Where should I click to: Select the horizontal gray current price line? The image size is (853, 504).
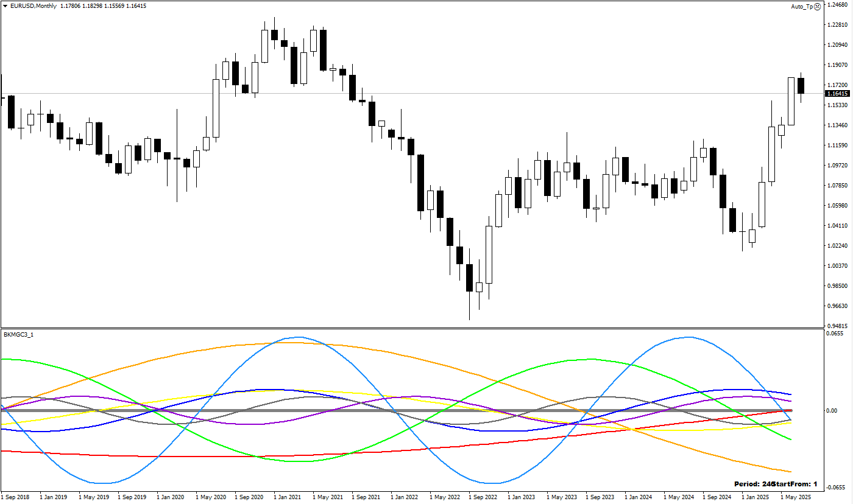click(x=412, y=94)
